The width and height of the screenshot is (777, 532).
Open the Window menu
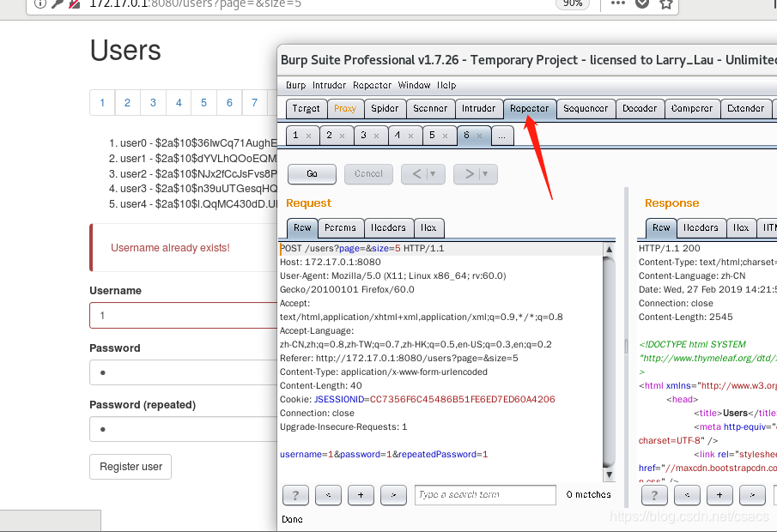pos(415,85)
